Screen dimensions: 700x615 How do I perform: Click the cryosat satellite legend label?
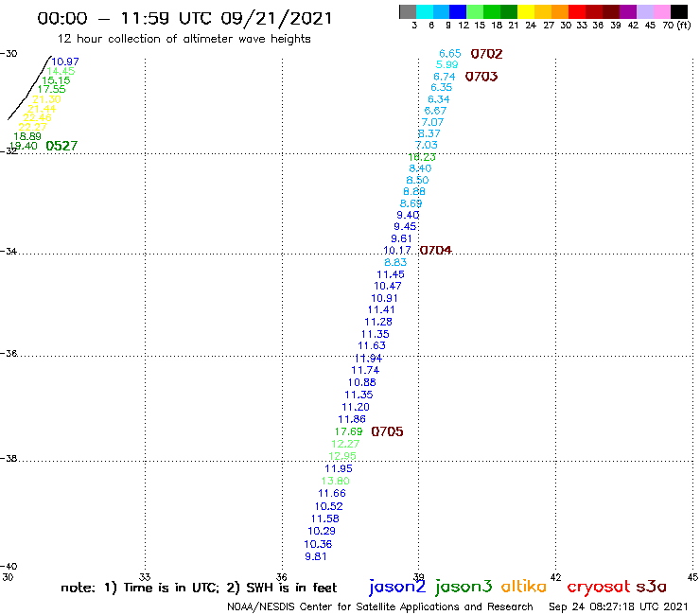coord(599,587)
